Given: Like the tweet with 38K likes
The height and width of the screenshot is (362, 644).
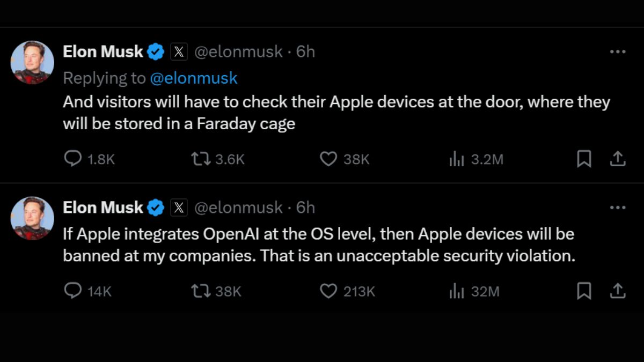Looking at the screenshot, I should [x=328, y=159].
